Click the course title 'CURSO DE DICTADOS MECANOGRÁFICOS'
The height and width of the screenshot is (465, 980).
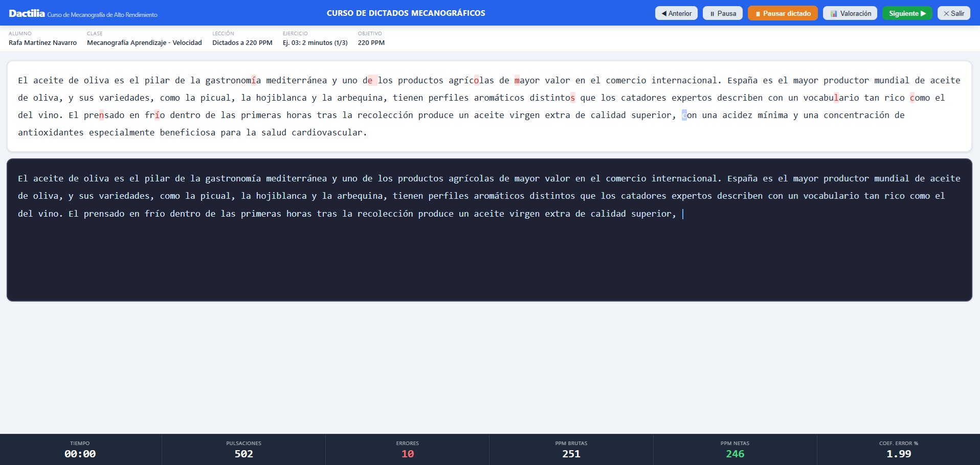coord(406,13)
